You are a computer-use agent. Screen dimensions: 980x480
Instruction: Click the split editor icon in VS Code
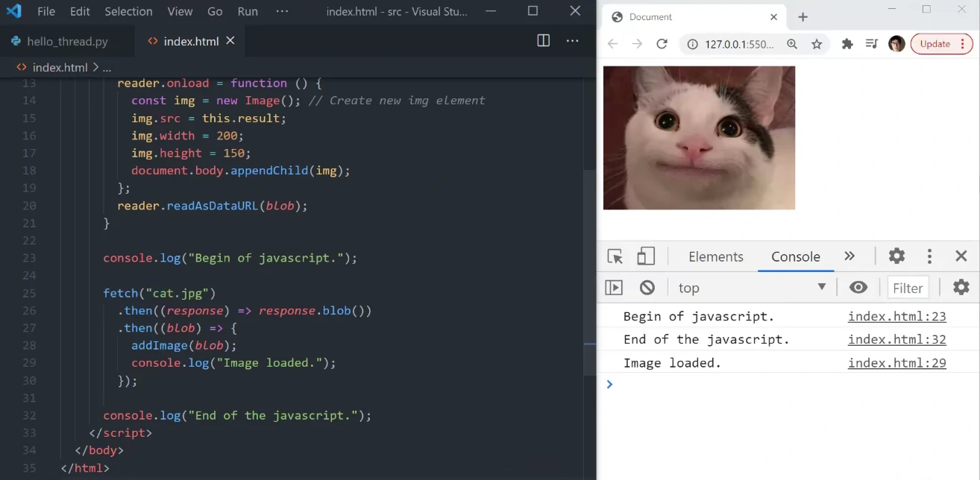coord(544,41)
